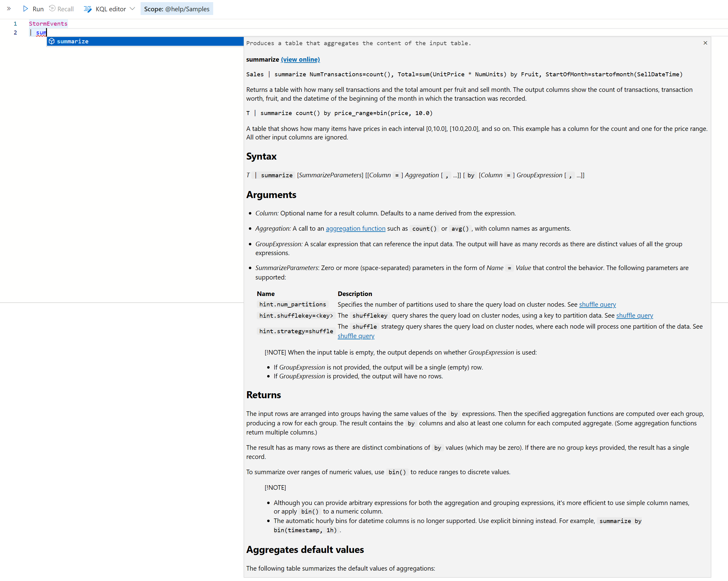The image size is (728, 581).
Task: Click StormEvents on editor line 1
Action: tap(48, 23)
